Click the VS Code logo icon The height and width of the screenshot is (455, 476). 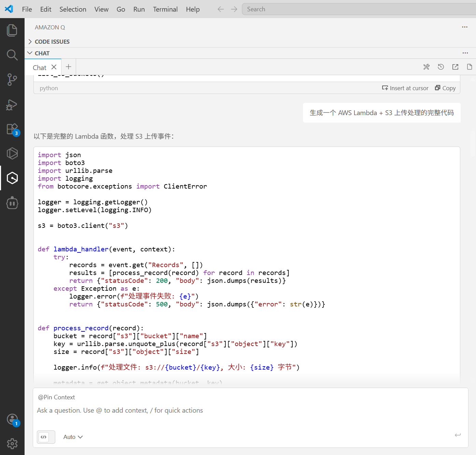click(9, 9)
